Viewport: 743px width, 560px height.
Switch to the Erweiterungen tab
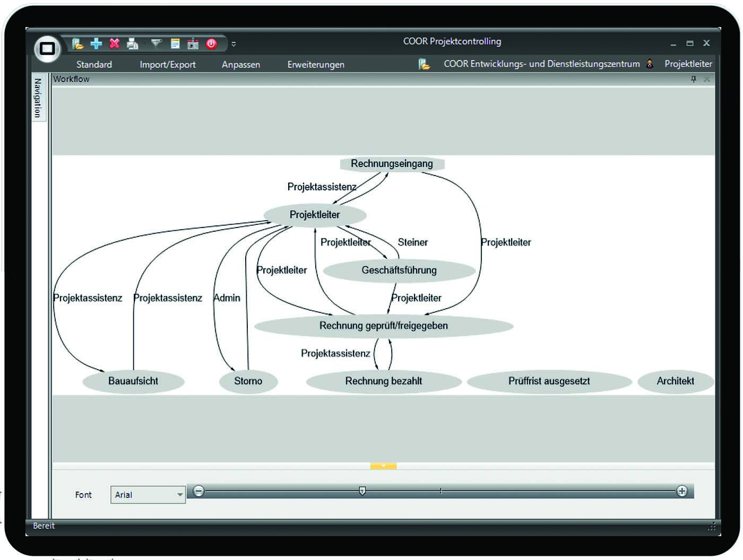pyautogui.click(x=316, y=65)
